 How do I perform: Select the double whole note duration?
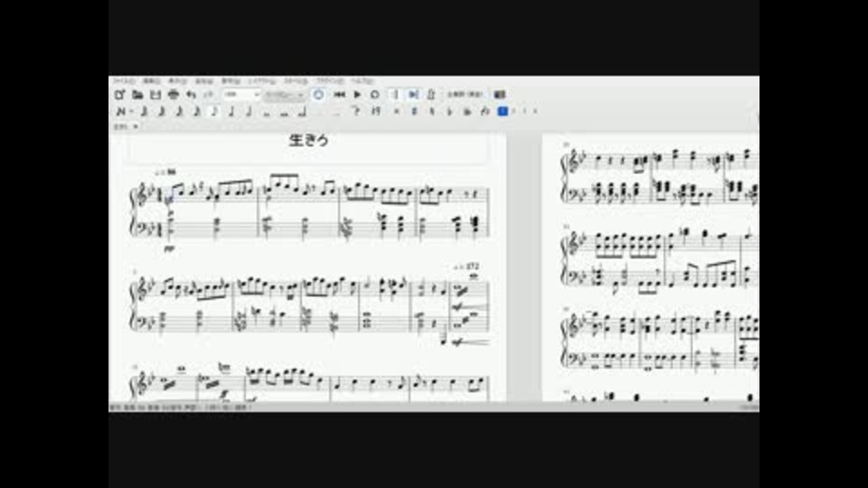point(284,112)
